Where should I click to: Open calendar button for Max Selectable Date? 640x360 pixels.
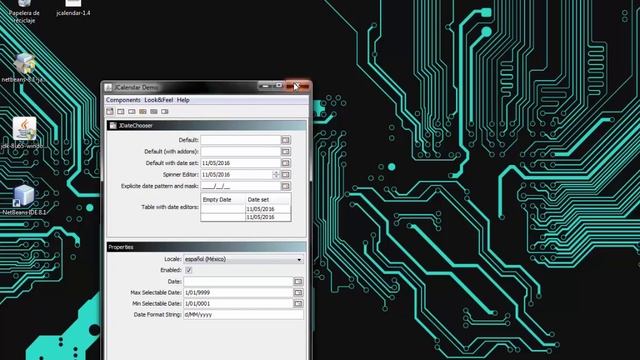(x=298, y=292)
